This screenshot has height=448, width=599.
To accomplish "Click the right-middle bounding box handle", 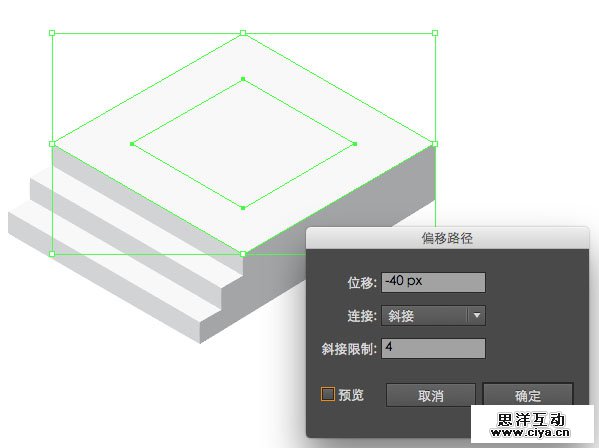I will coord(435,144).
